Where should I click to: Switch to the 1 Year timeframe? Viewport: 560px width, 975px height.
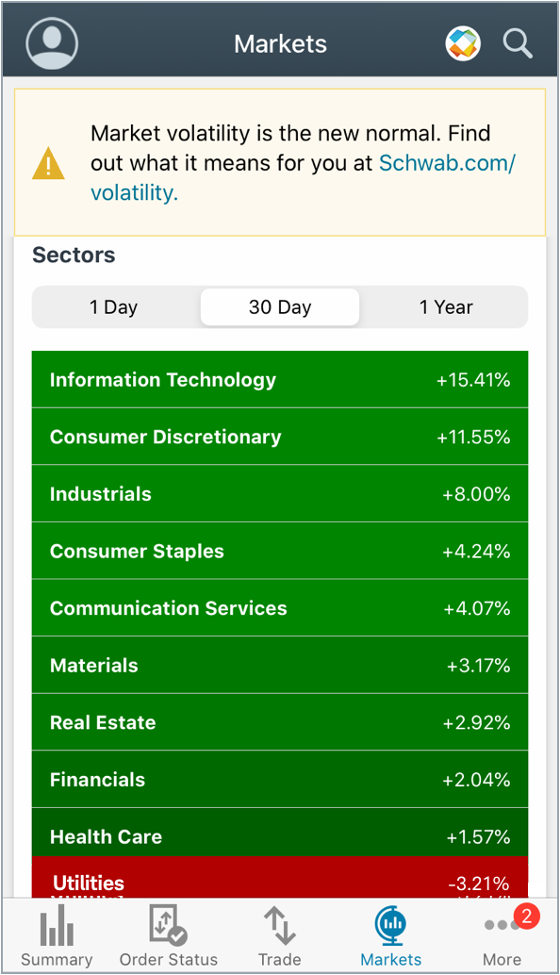tap(445, 306)
